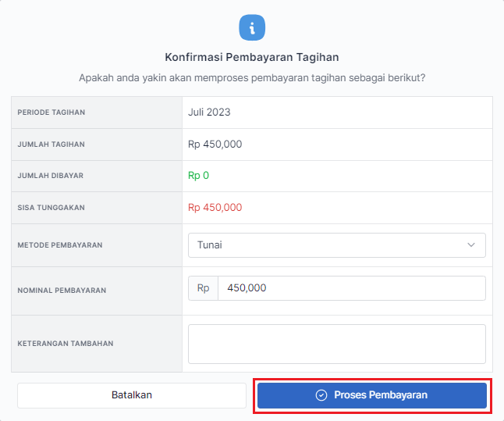Click the Nominal Pembayaran label
504x421 pixels.
click(62, 291)
